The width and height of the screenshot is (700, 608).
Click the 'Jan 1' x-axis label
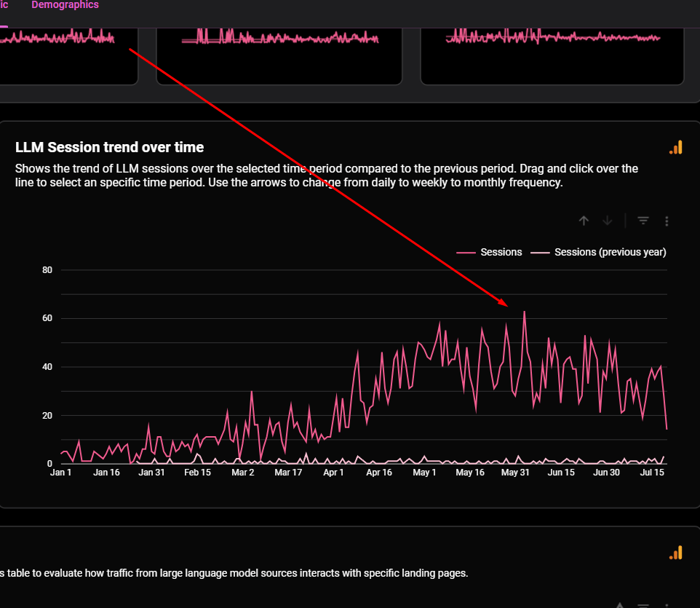(x=61, y=473)
